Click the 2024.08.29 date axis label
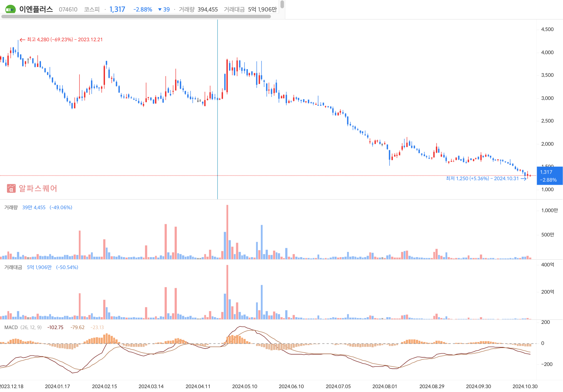This screenshot has width=563, height=392. click(432, 386)
